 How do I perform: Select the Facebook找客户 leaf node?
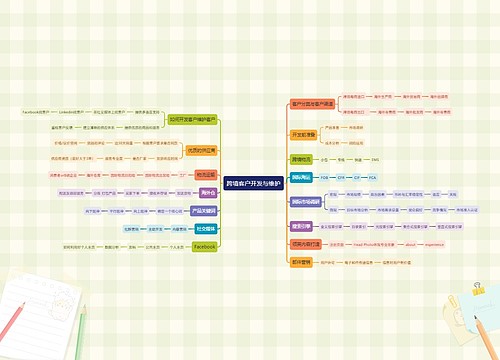point(36,112)
